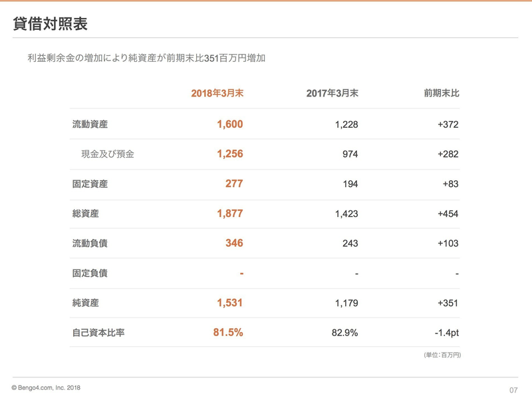The width and height of the screenshot is (532, 400).
Task: Click the 純資産 row label
Action: (x=85, y=303)
